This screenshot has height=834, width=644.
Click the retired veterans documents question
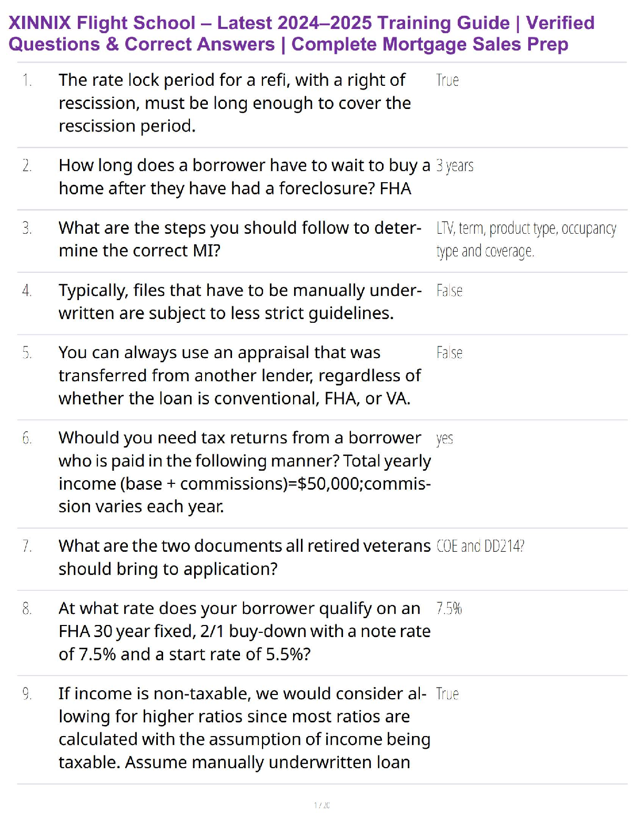[x=244, y=558]
